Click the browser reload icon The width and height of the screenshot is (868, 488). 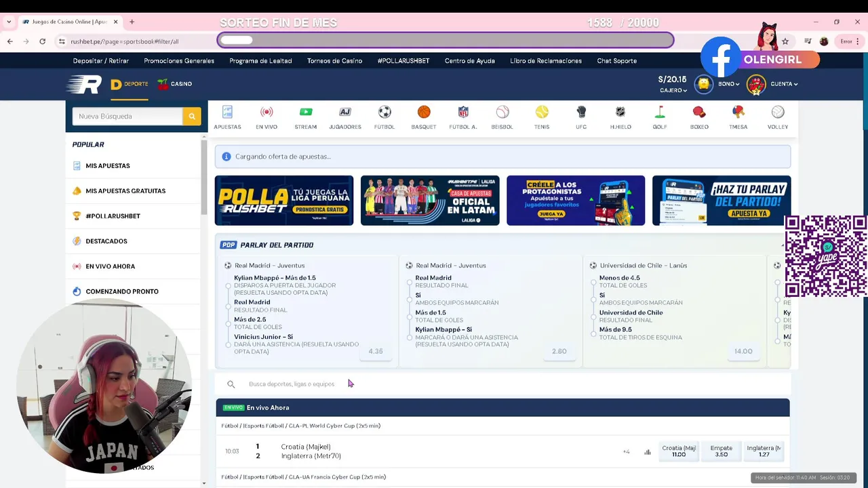[x=42, y=41]
